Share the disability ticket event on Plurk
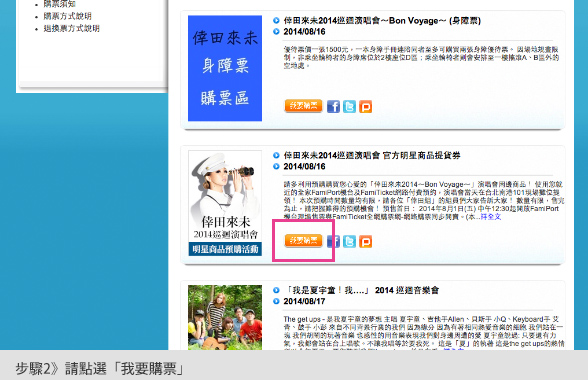Viewport: 588px width, 380px height. [x=365, y=107]
